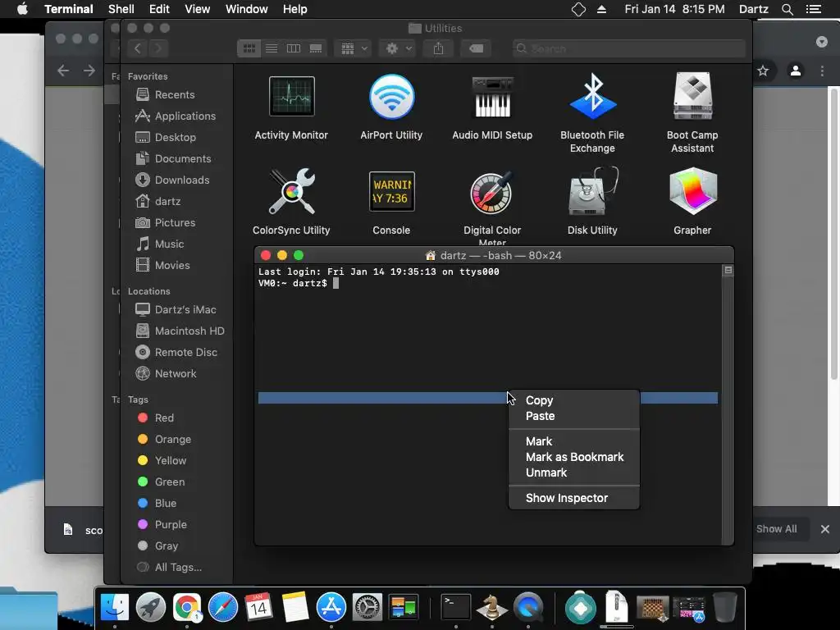Open the Shell menu in menu bar
This screenshot has height=630, width=840.
point(121,9)
